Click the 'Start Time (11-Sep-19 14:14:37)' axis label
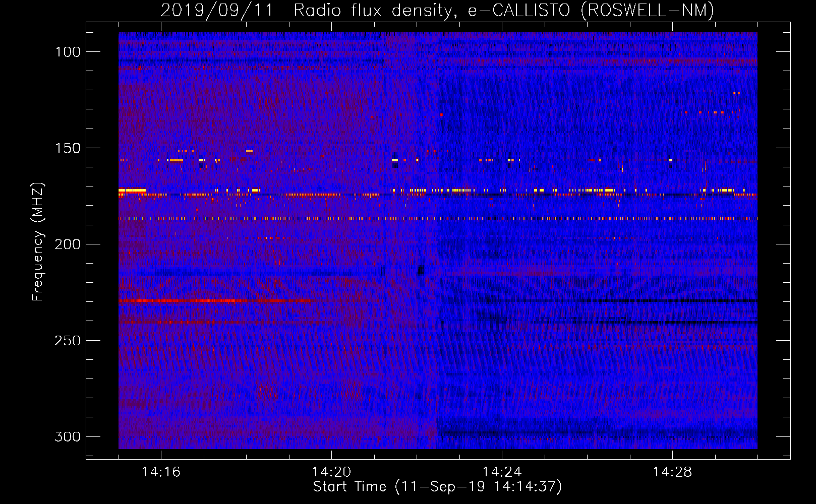This screenshot has height=504, width=816. coord(437,487)
